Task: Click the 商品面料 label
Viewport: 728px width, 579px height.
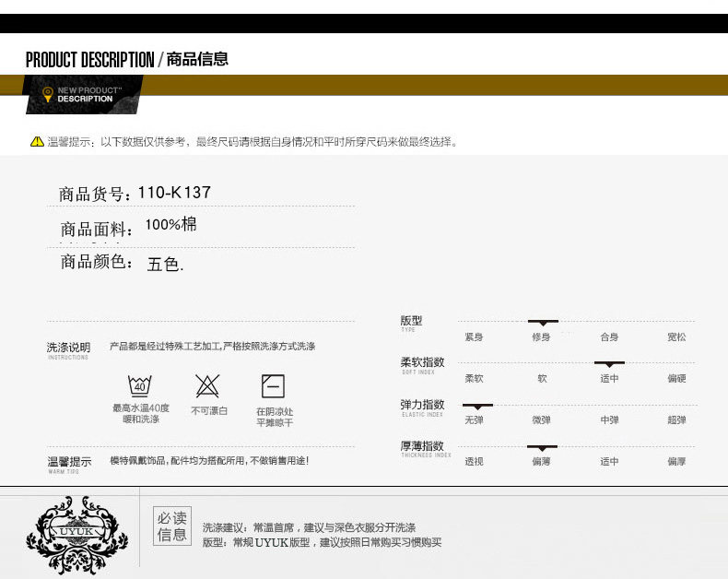Action: [x=96, y=230]
